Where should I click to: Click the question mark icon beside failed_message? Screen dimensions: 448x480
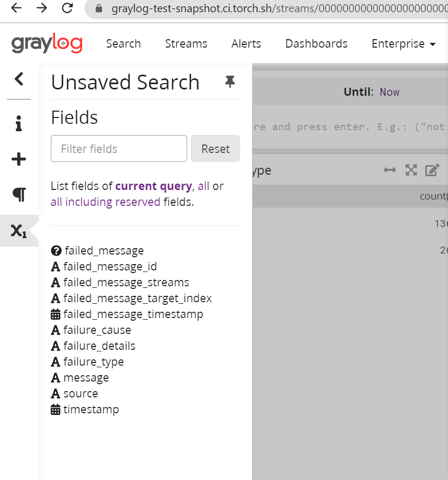(x=56, y=250)
